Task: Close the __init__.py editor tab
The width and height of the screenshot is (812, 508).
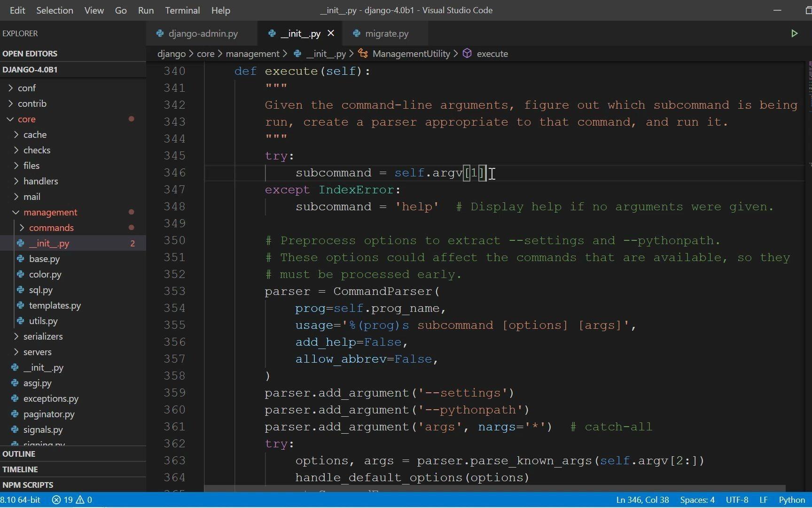Action: (x=331, y=33)
